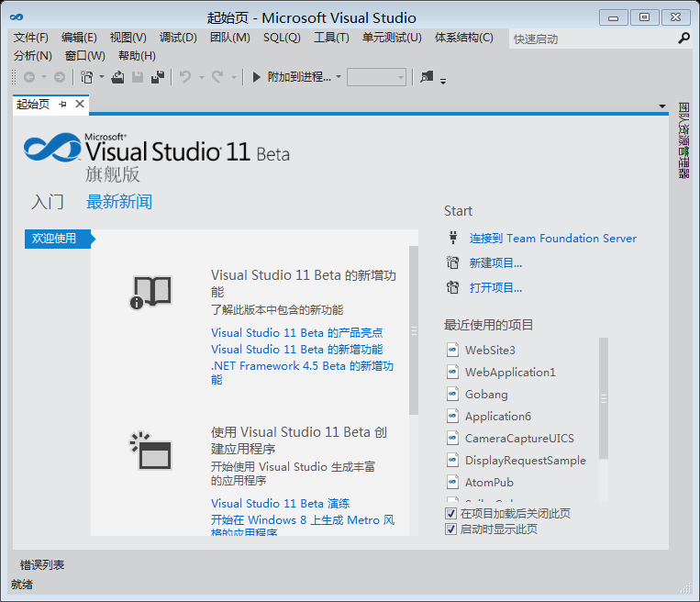Open the 编辑(E) menu
Viewport: 700px width, 602px height.
click(79, 38)
